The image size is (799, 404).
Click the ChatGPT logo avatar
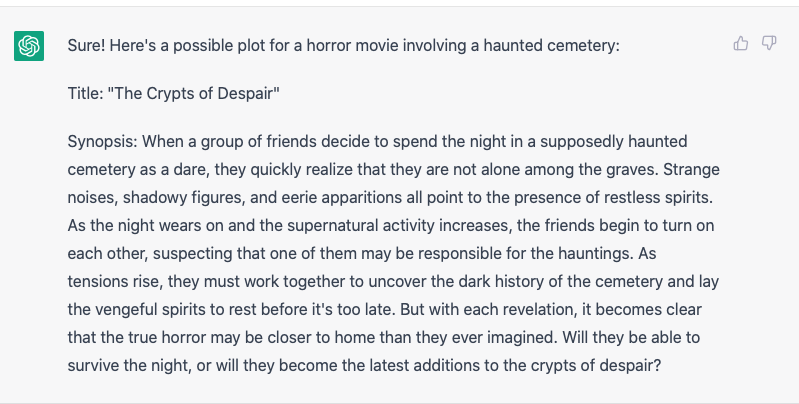[x=29, y=46]
